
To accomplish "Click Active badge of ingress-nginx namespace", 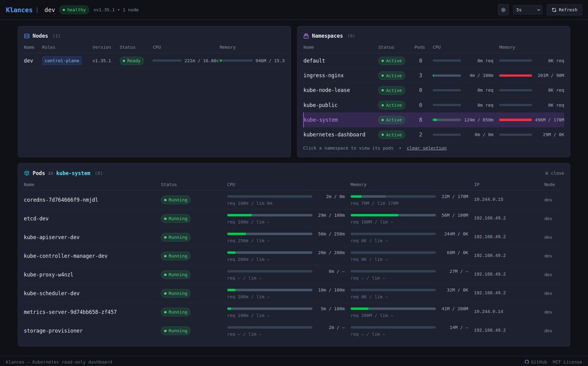I will (x=392, y=76).
